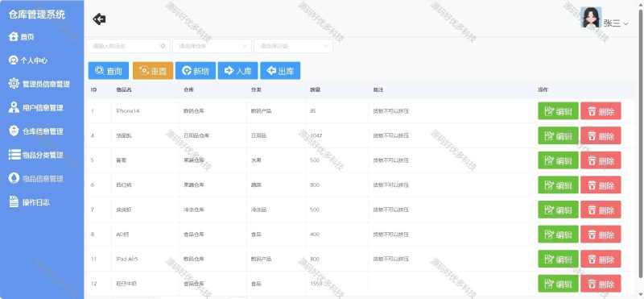644x299 pixels.
Task: Click edit pencil icon in 葡萄 row
Action: [549, 160]
